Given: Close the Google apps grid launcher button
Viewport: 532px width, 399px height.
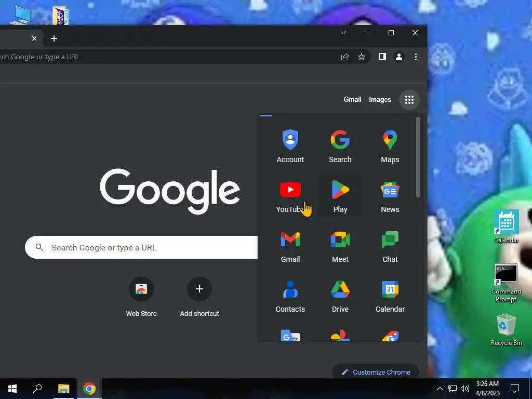Looking at the screenshot, I should pos(409,99).
